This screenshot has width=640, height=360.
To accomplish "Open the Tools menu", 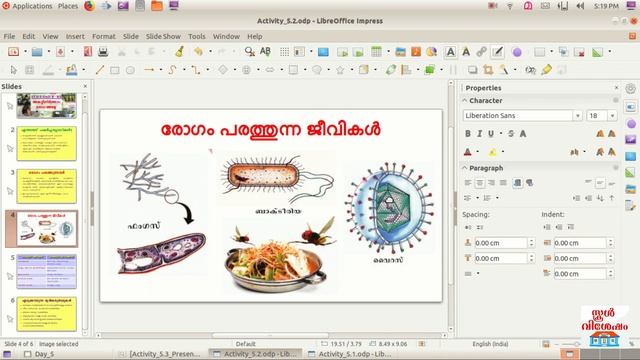I will coord(197,36).
